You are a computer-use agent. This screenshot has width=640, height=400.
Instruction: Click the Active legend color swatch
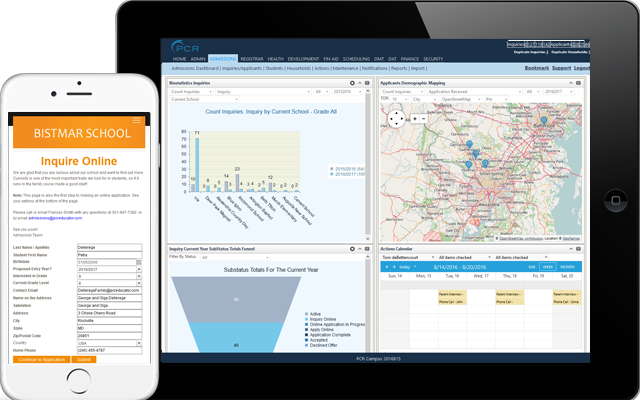[x=307, y=314]
